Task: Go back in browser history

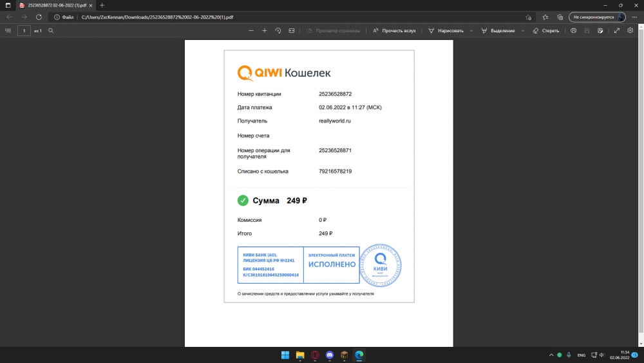Action: tap(9, 17)
